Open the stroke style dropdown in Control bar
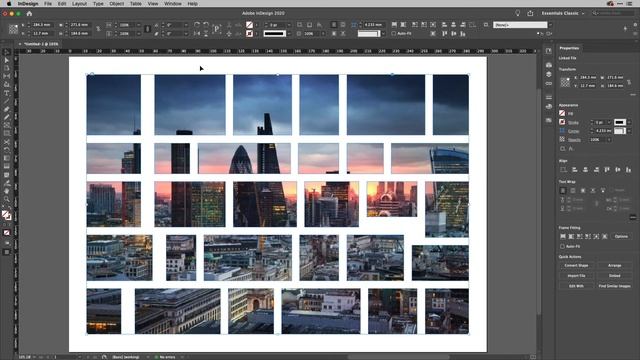 pos(289,33)
